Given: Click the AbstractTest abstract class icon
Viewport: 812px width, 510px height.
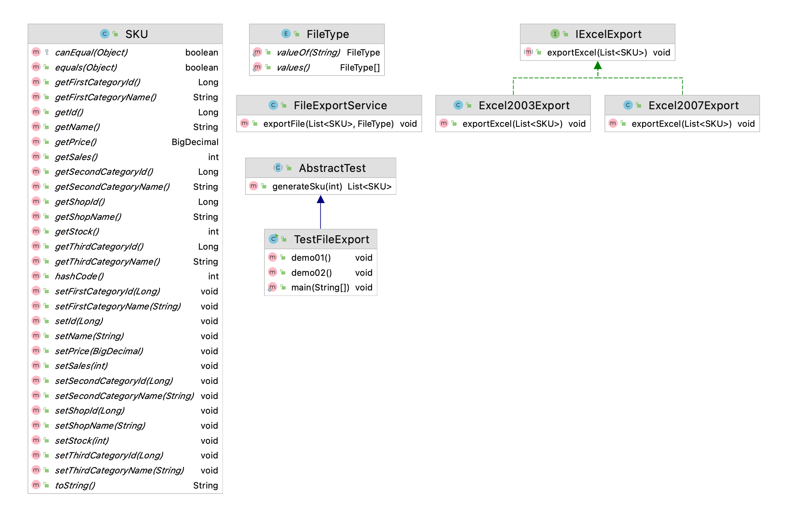Looking at the screenshot, I should [x=278, y=168].
